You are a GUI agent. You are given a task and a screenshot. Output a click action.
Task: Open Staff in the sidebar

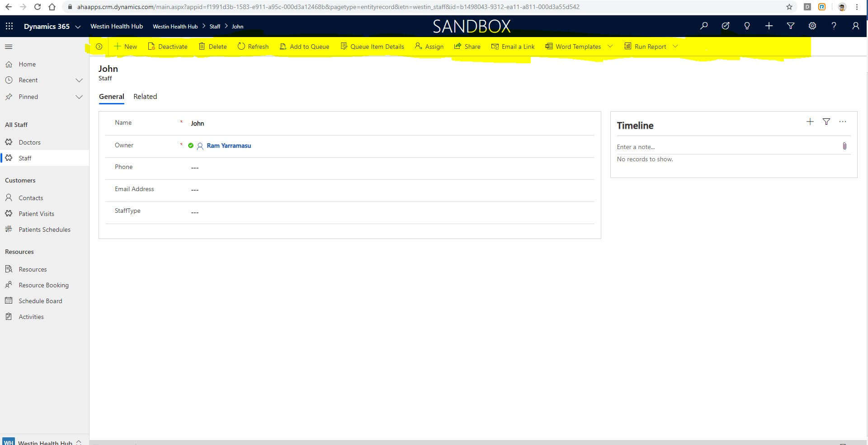[44, 158]
